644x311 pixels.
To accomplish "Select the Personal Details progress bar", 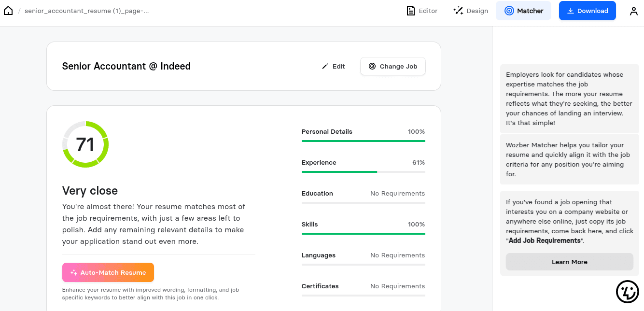I will click(364, 141).
